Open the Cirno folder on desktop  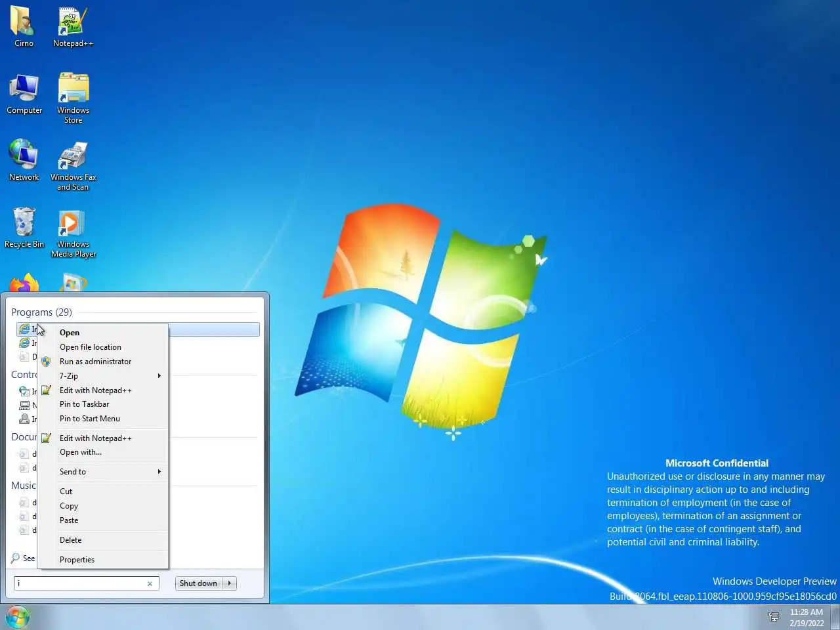point(24,26)
